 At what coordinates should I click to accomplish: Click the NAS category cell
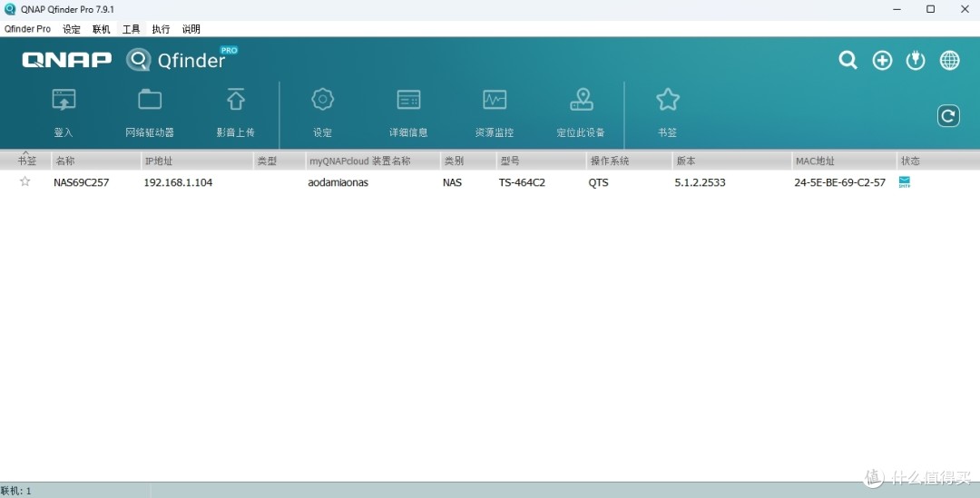[452, 182]
